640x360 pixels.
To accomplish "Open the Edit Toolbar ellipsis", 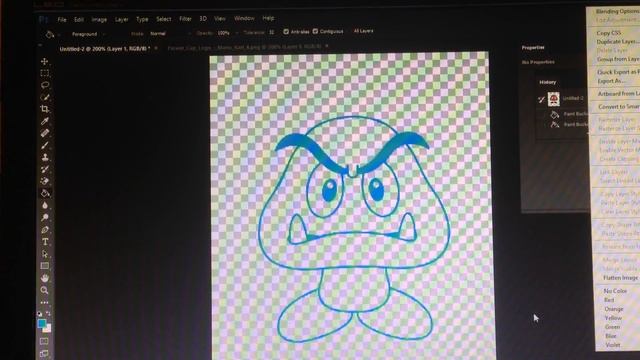I will (x=44, y=302).
